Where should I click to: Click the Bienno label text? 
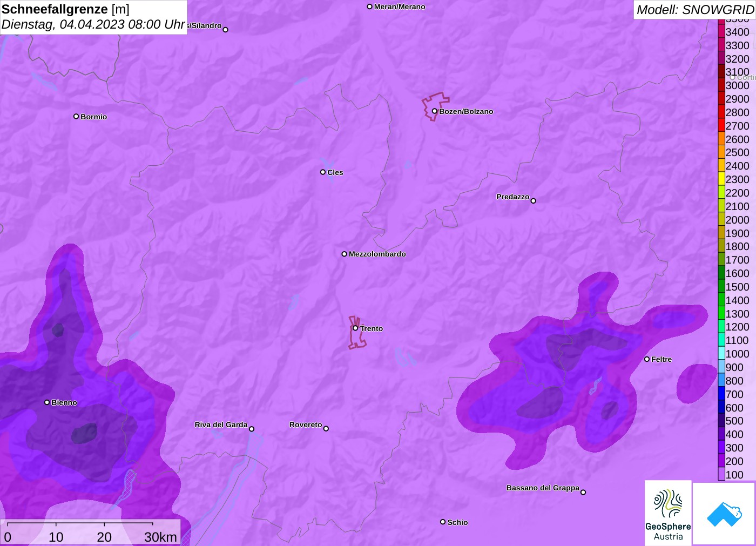click(x=64, y=402)
